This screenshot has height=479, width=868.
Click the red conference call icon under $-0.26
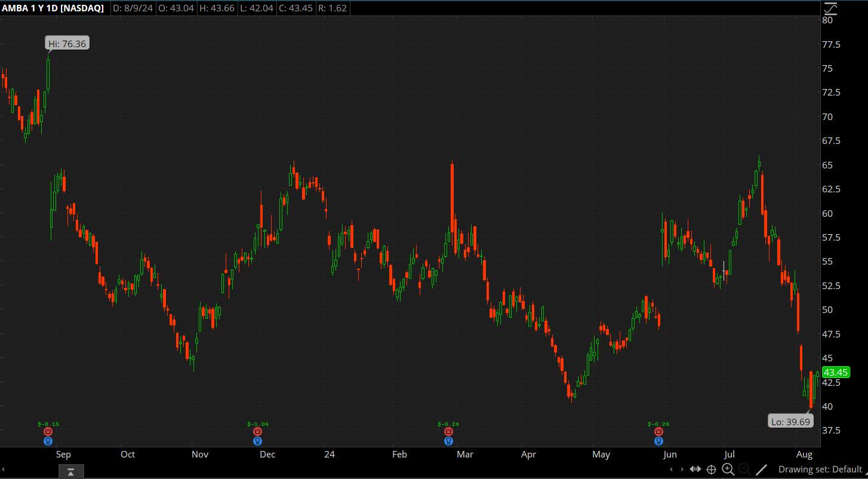coord(658,432)
